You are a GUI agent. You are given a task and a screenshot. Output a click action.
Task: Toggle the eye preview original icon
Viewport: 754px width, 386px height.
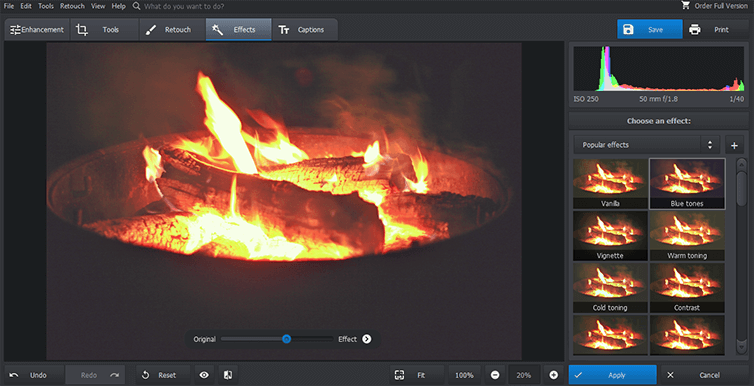coord(204,375)
